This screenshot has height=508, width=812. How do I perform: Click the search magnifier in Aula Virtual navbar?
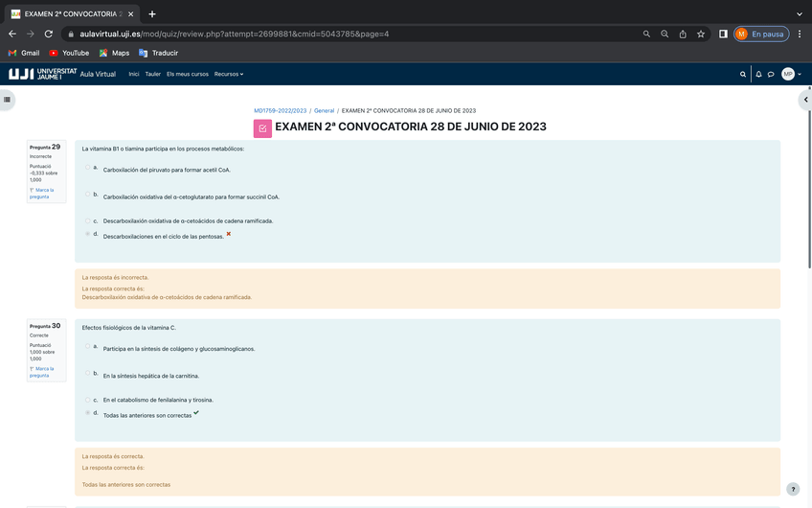[743, 74]
